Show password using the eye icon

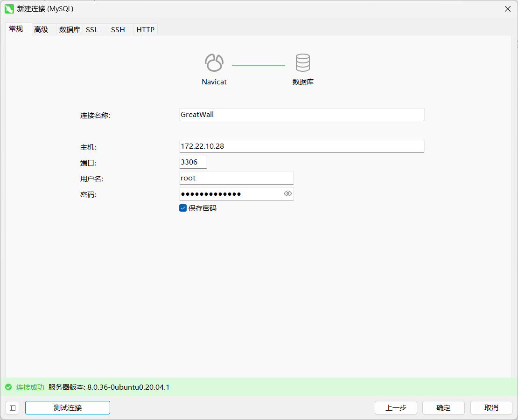click(288, 193)
